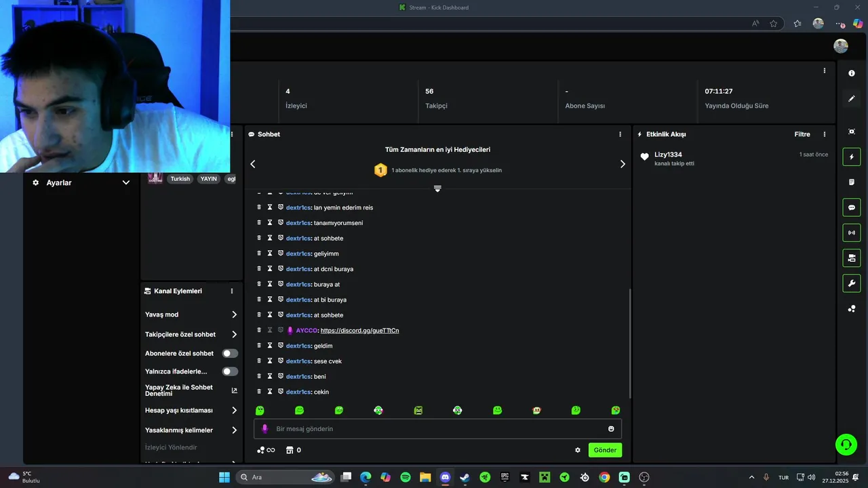The image size is (868, 488).
Task: Click the points infinity icon below chat
Action: 266,450
